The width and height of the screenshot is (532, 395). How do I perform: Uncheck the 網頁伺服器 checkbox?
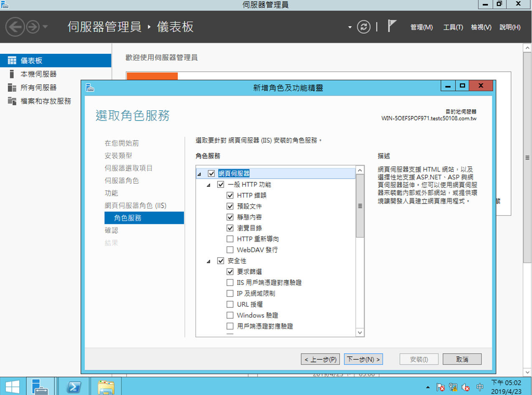tap(211, 174)
